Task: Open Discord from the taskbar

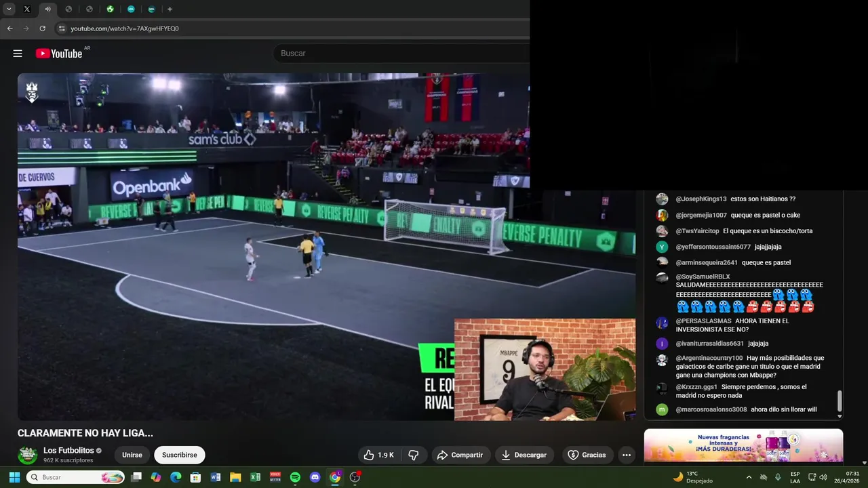Action: [x=315, y=477]
